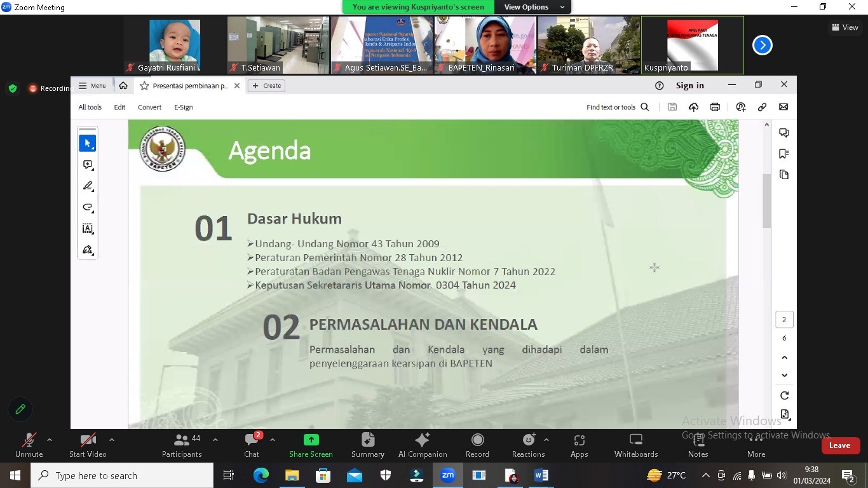This screenshot has width=868, height=488.
Task: Print the PDF using printer icon
Action: click(x=715, y=107)
